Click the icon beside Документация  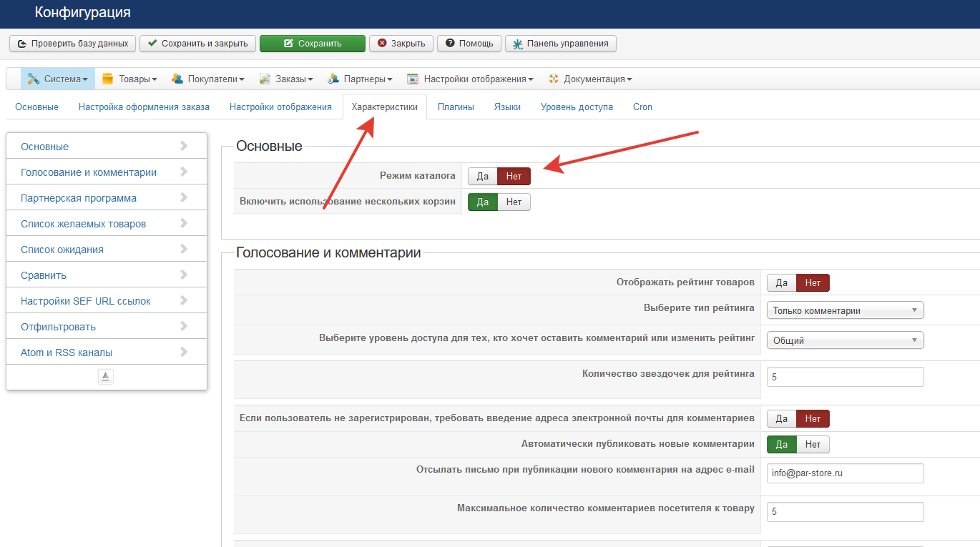pos(553,79)
